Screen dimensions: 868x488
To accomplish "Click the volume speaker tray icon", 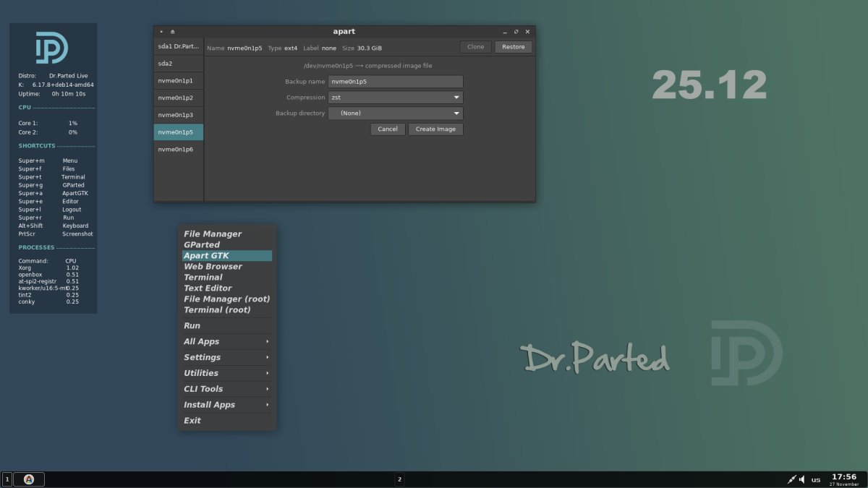I will click(802, 479).
